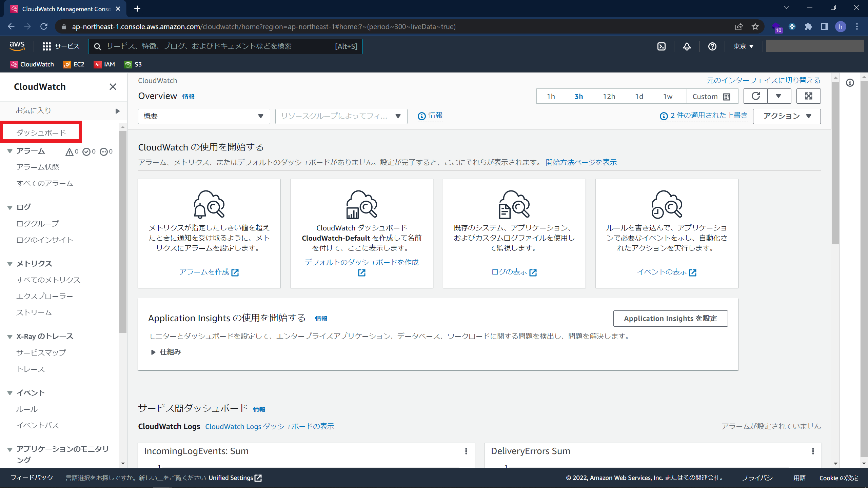Screen dimensions: 868x488
Task: Open browser side panel icon
Action: (824, 26)
